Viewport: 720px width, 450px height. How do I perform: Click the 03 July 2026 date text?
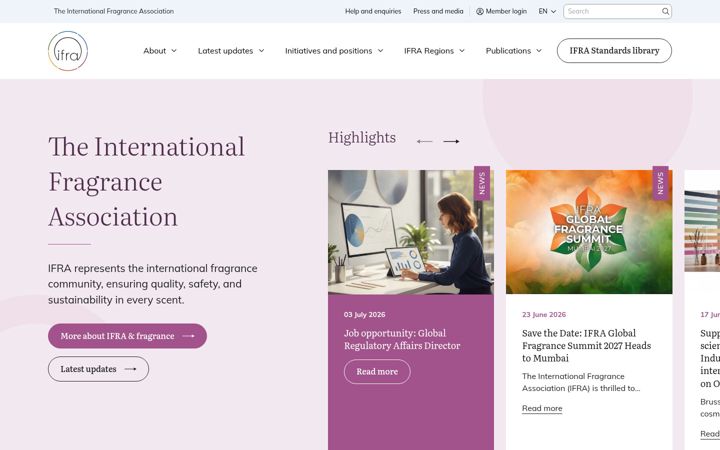click(x=364, y=315)
